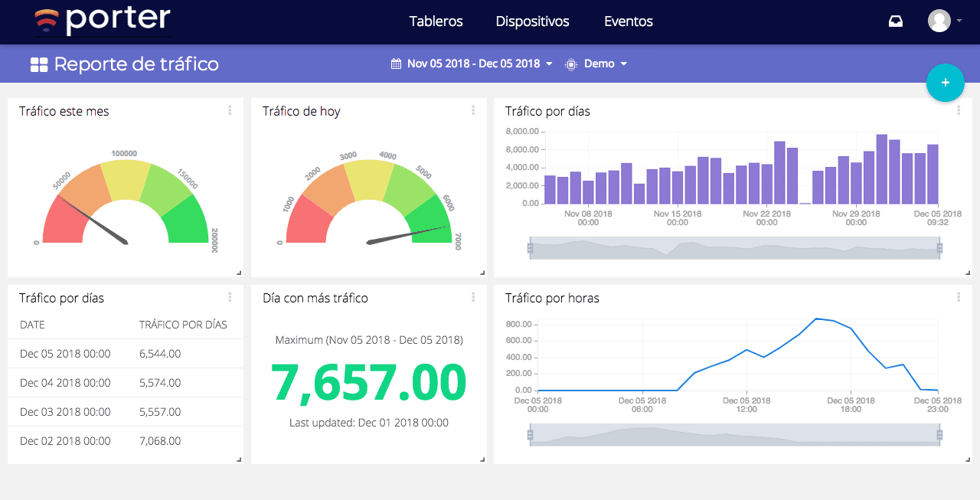980x500 pixels.
Task: Expand the user account dropdown arrow
Action: [x=959, y=21]
